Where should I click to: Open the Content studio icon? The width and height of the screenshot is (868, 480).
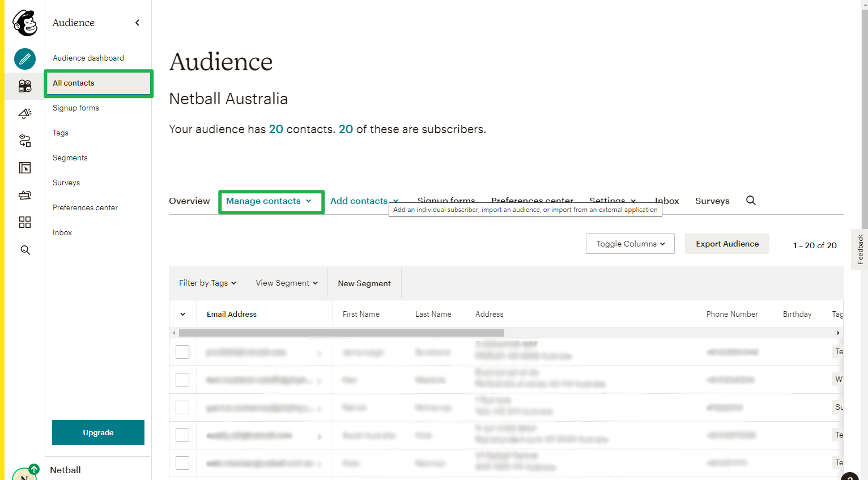25,195
